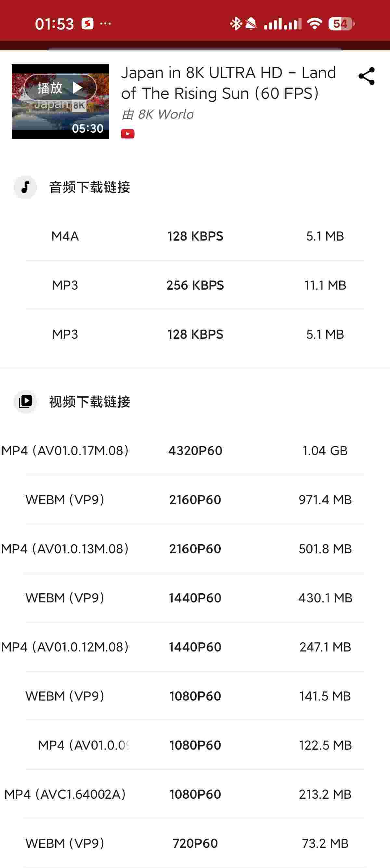This screenshot has height=868, width=390.
Task: Download the MP3 128 KBPS audio file
Action: pos(195,334)
